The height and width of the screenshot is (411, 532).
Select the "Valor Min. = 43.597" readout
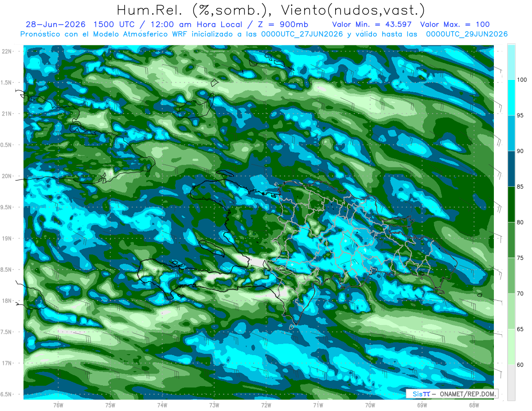tap(372, 25)
